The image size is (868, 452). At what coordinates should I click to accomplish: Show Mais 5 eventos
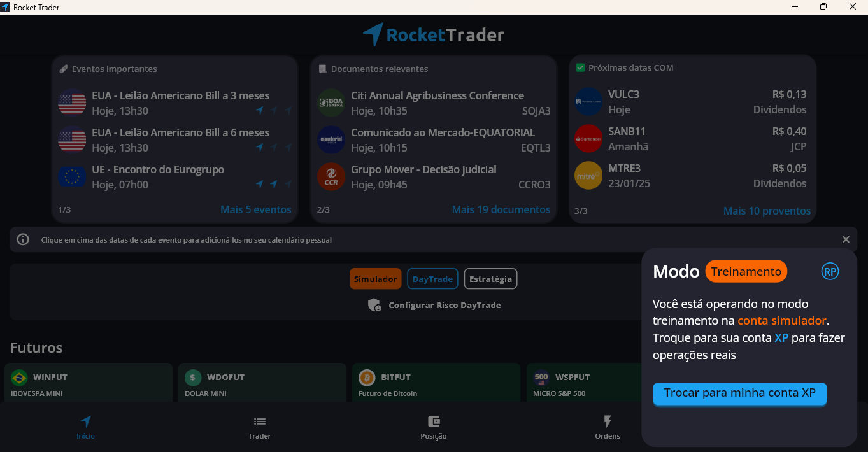click(x=256, y=209)
